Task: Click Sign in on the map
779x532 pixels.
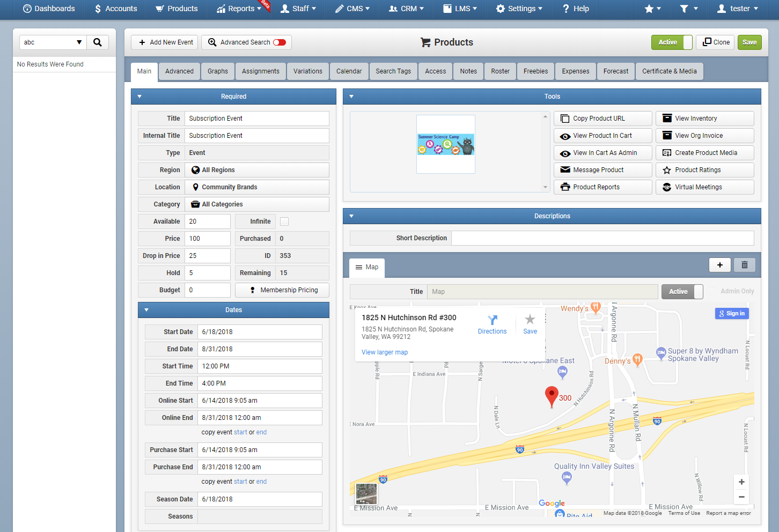Action: 732,314
